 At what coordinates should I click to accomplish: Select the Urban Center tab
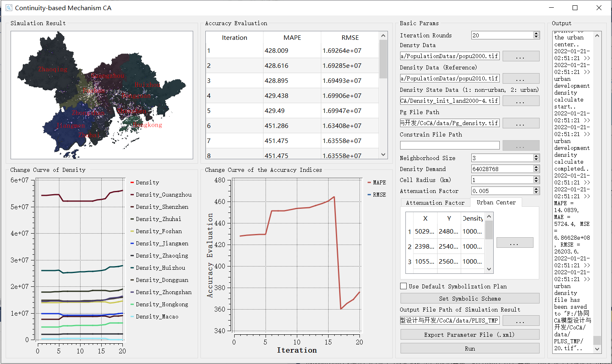[x=496, y=202]
